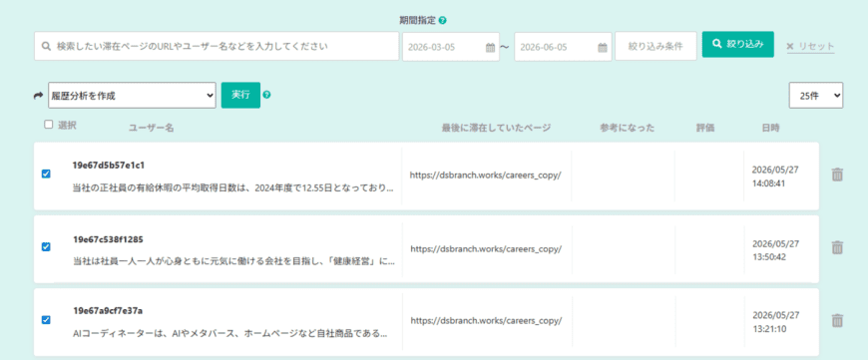Click the end date field 2026-06-05
Viewport: 868px width, 360px height.
coord(563,47)
